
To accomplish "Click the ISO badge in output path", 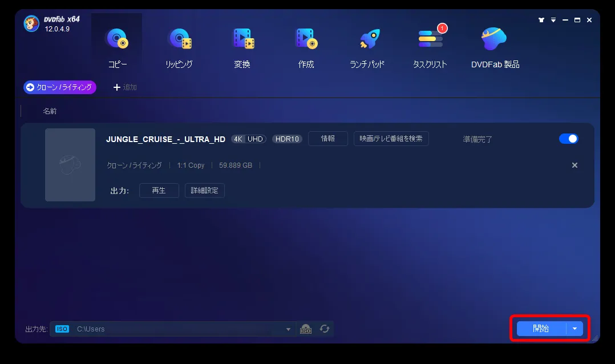I will pos(62,329).
